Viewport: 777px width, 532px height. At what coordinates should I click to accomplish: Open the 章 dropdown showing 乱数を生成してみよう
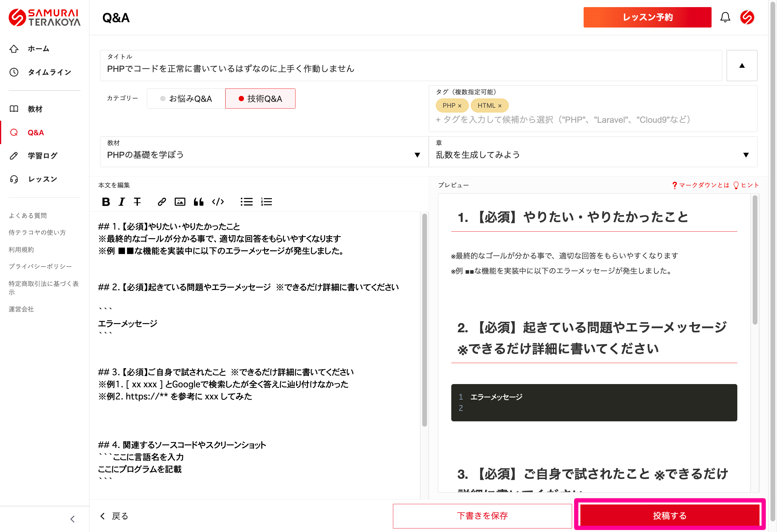tap(593, 155)
